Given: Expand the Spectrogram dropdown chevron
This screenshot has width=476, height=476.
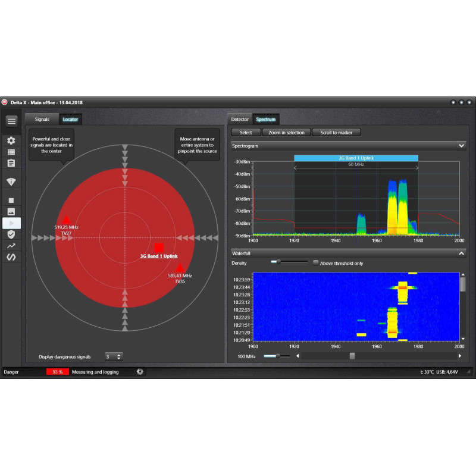Looking at the screenshot, I should point(462,146).
